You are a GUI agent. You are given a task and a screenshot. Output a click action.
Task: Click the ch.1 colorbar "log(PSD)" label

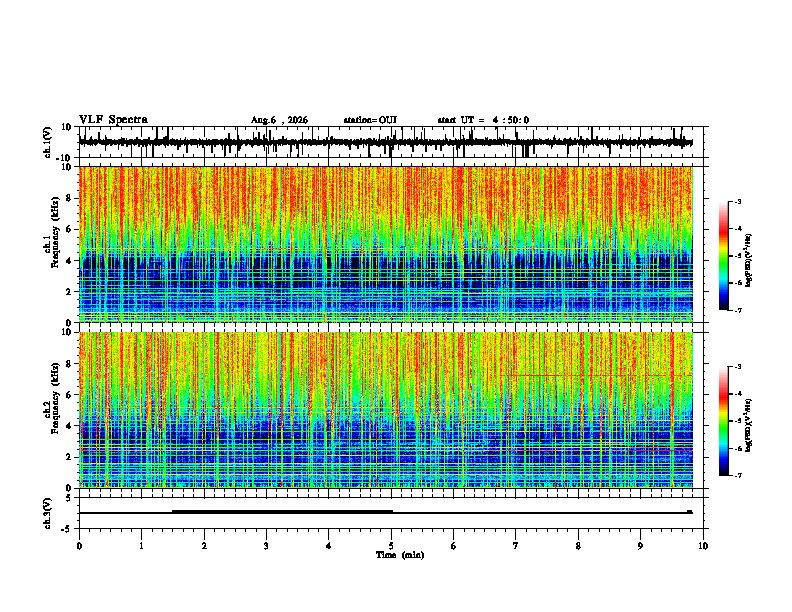pos(749,260)
